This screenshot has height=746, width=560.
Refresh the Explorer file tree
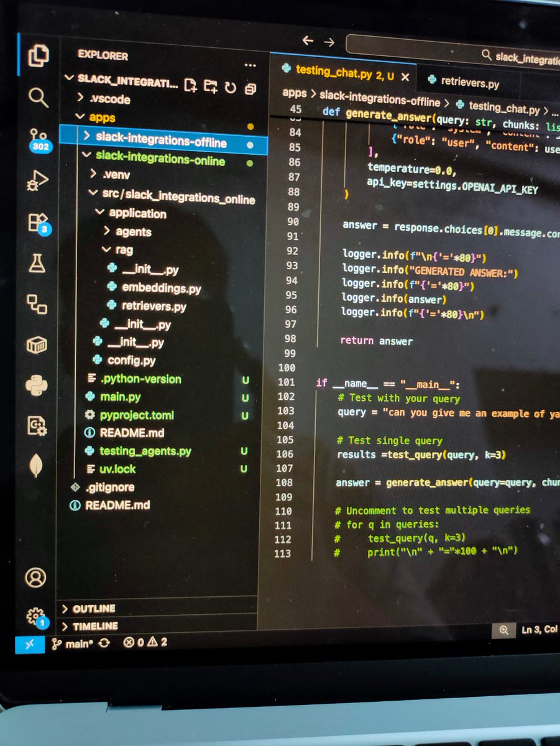[231, 87]
